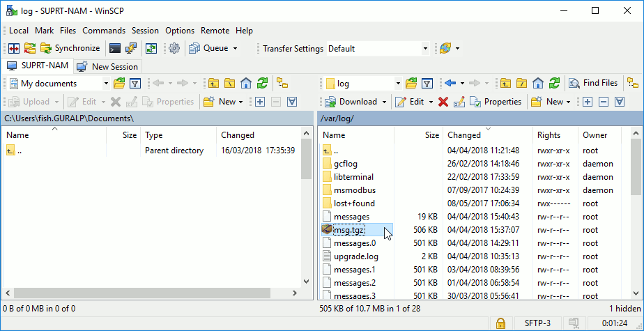Viewport: 644px width, 331px height.
Task: Click the Download button
Action: [x=351, y=102]
